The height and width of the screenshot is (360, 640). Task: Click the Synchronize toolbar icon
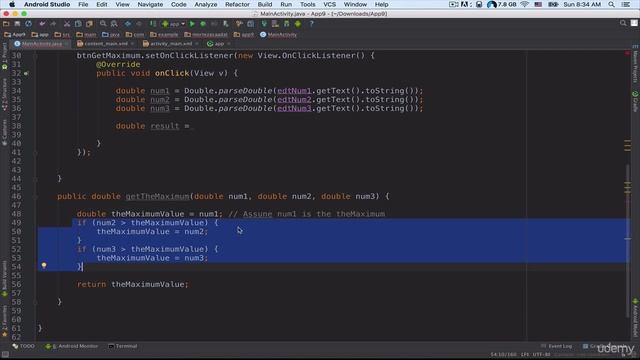[29, 24]
